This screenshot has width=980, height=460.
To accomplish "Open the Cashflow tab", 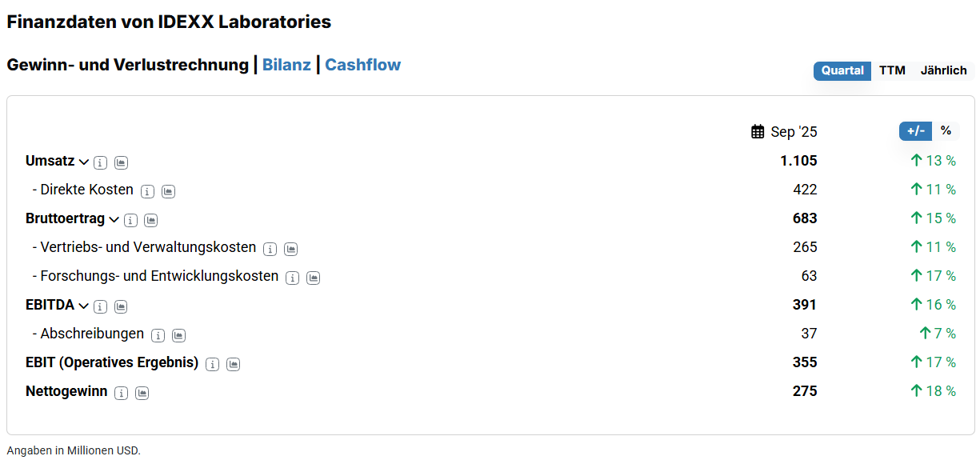I will [x=362, y=65].
